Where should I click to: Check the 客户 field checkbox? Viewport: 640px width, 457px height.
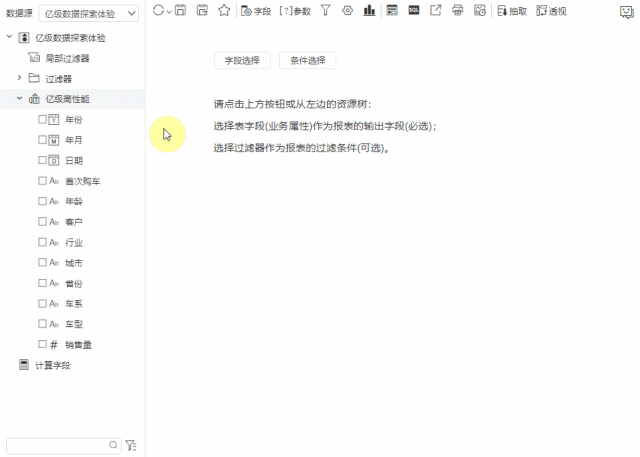click(42, 221)
